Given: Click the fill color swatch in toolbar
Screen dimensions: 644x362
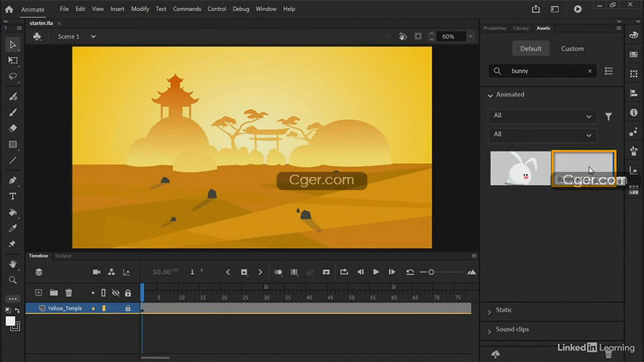Looking at the screenshot, I should click(x=10, y=321).
